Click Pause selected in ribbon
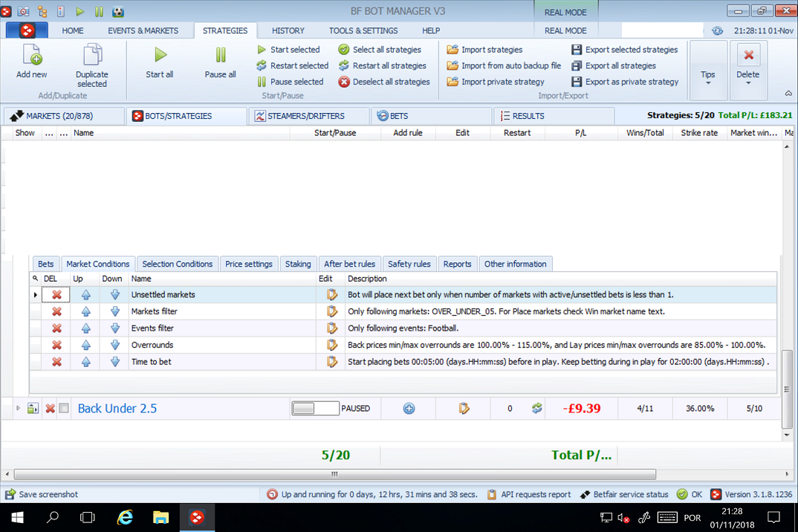This screenshot has width=798, height=532. [290, 82]
